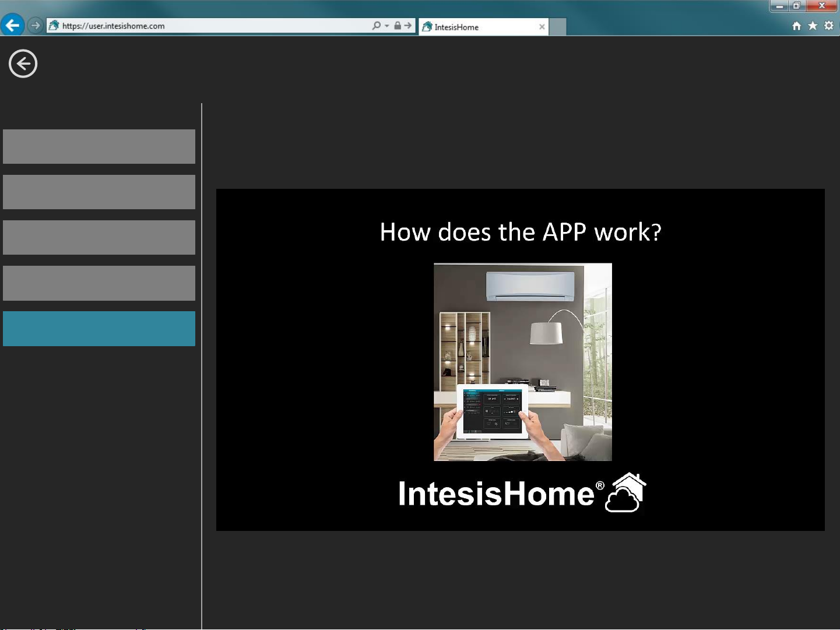The height and width of the screenshot is (630, 840).
Task: Go back with the browser's blue back button
Action: (12, 25)
